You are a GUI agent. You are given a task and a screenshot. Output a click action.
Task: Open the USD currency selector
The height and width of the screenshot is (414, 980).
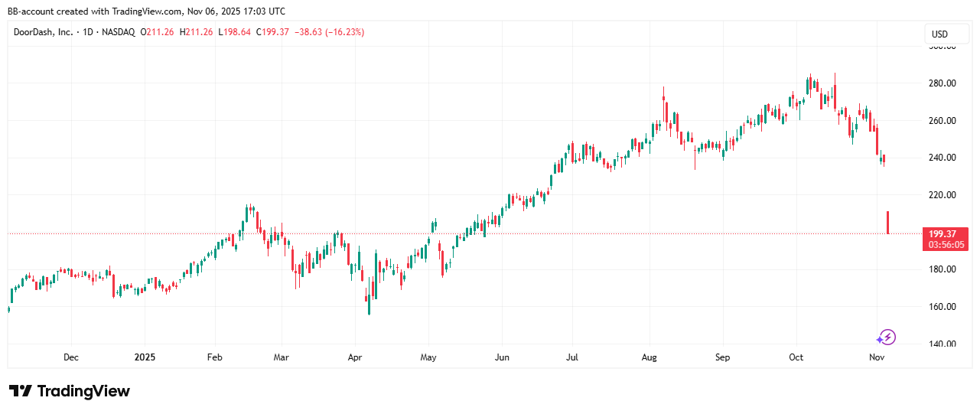939,34
